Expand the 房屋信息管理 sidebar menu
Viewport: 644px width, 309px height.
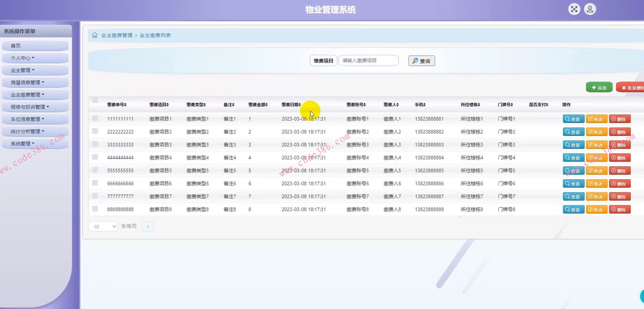coord(35,82)
